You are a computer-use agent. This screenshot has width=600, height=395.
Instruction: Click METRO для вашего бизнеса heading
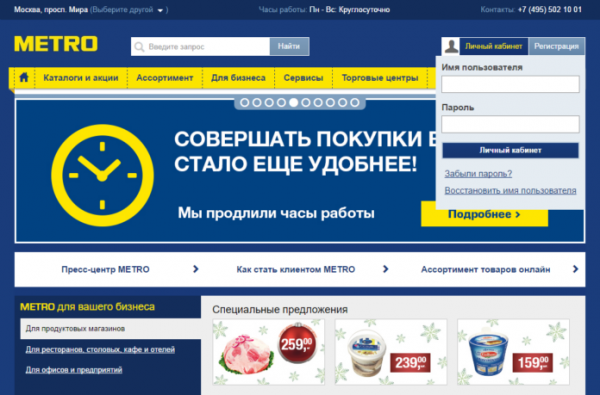(87, 307)
